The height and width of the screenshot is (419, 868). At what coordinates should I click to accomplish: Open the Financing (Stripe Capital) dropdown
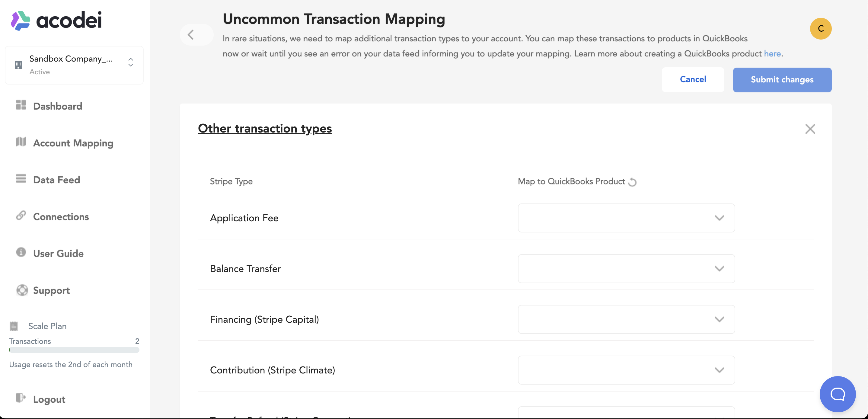pyautogui.click(x=626, y=319)
